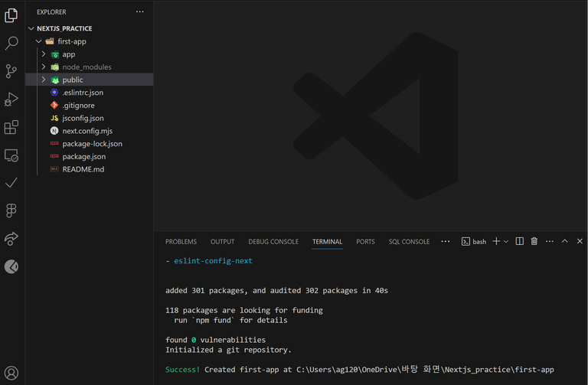Collapse the first-app folder
588x385 pixels.
(x=38, y=41)
